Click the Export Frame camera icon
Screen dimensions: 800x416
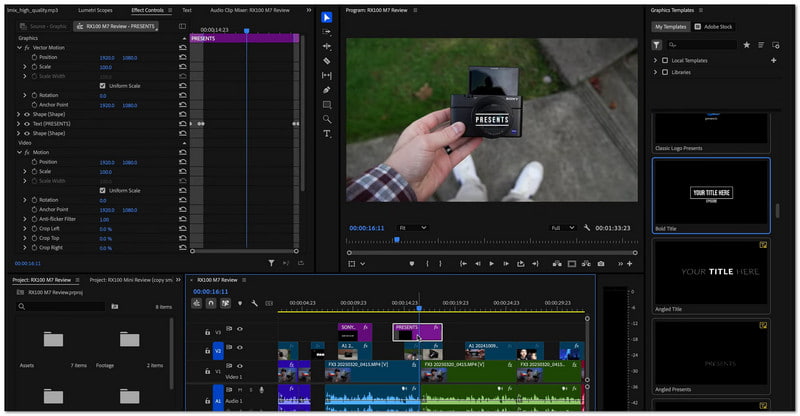(x=601, y=264)
